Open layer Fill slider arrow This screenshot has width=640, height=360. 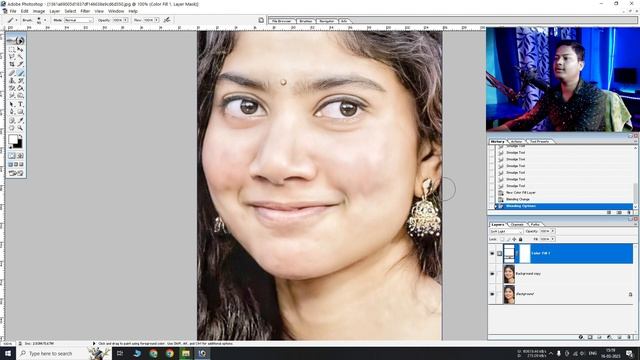pos(553,239)
